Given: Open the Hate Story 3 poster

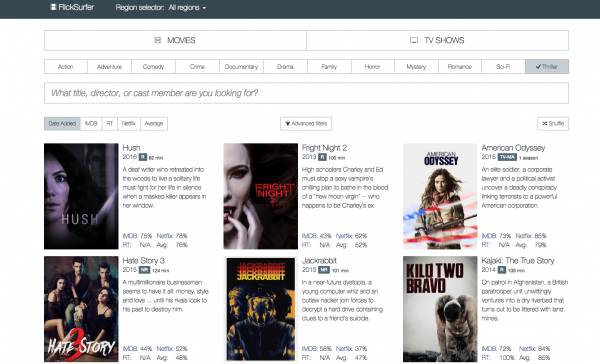Looking at the screenshot, I should pyautogui.click(x=81, y=309).
